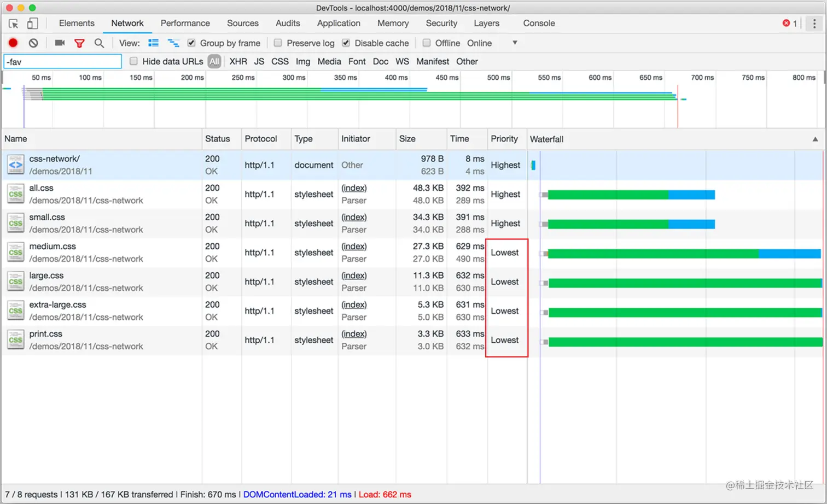The height and width of the screenshot is (504, 827).
Task: Open the network search magnifier
Action: click(99, 43)
